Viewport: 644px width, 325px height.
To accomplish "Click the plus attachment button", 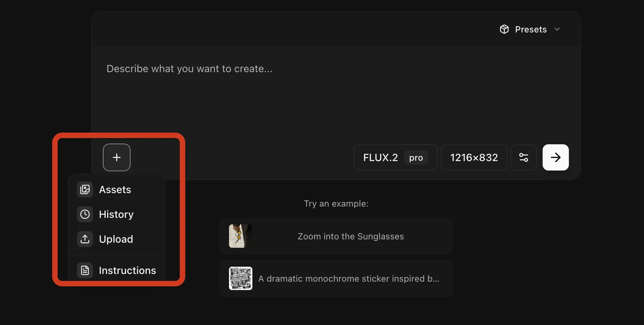I will click(x=117, y=157).
